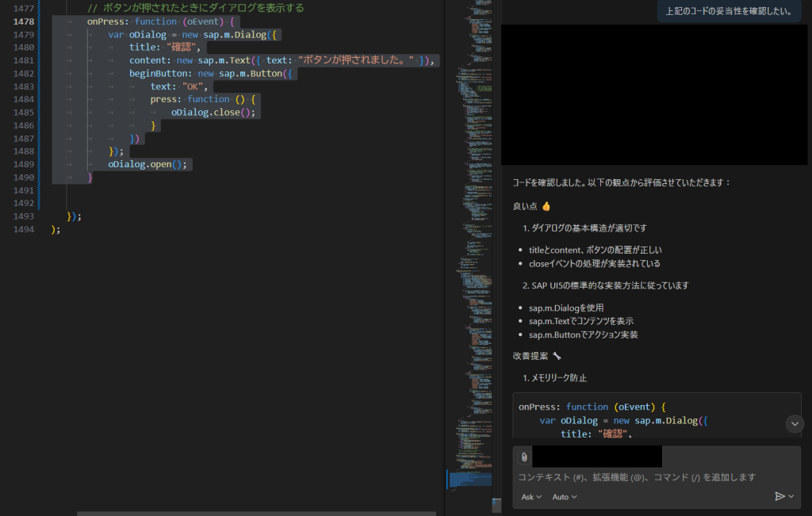Open the Ask chat mode dropdown
812x516 pixels.
tap(530, 497)
